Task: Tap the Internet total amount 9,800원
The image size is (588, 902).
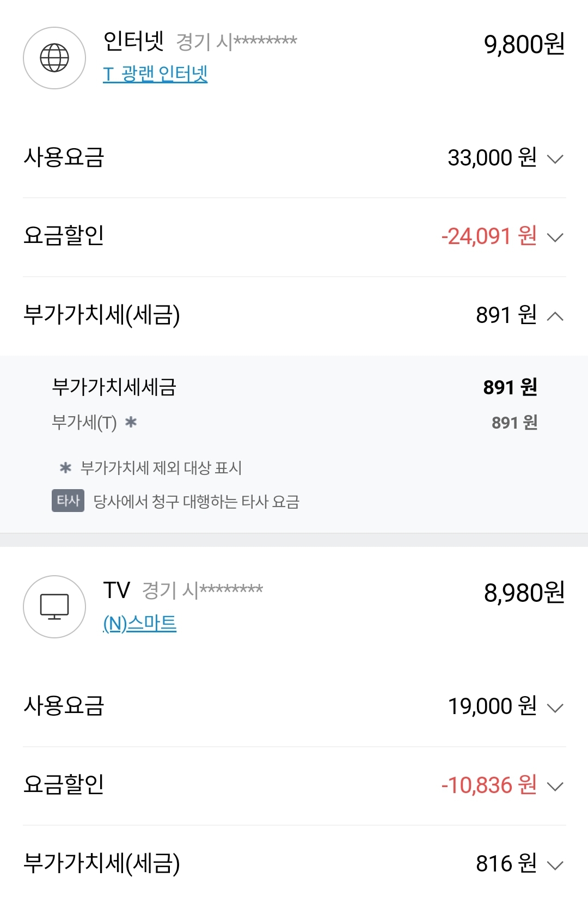Action: click(x=524, y=44)
